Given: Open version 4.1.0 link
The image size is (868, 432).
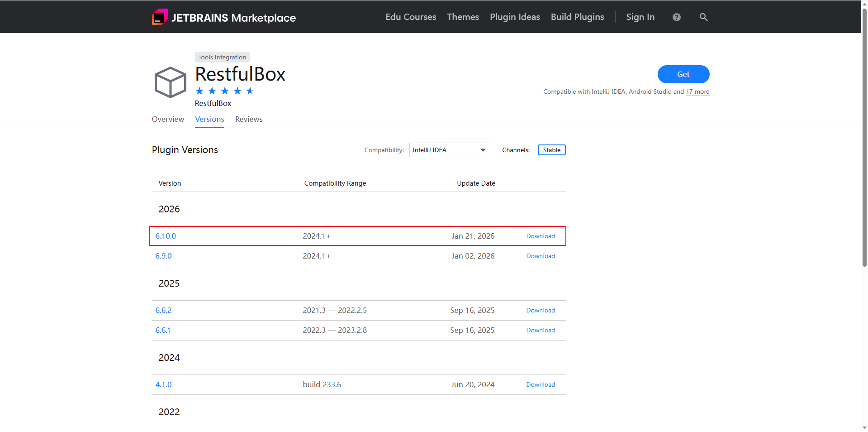Looking at the screenshot, I should pos(163,384).
